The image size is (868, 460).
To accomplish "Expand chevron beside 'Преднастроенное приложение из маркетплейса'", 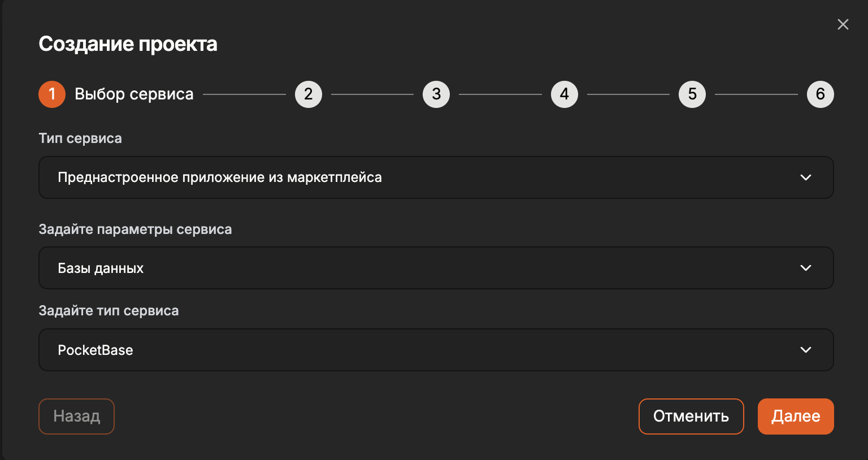I will click(806, 177).
